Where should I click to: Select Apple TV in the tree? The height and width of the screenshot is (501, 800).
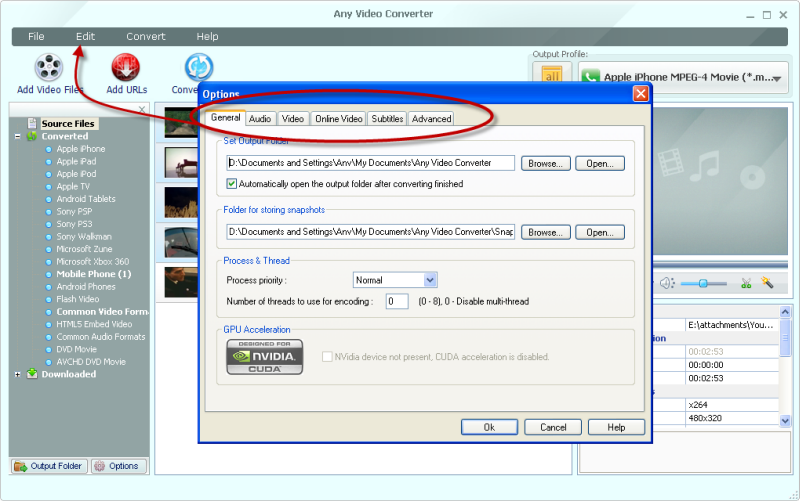click(x=73, y=186)
